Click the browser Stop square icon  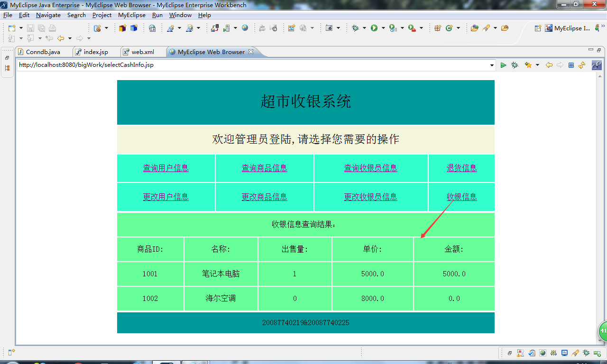pos(571,65)
